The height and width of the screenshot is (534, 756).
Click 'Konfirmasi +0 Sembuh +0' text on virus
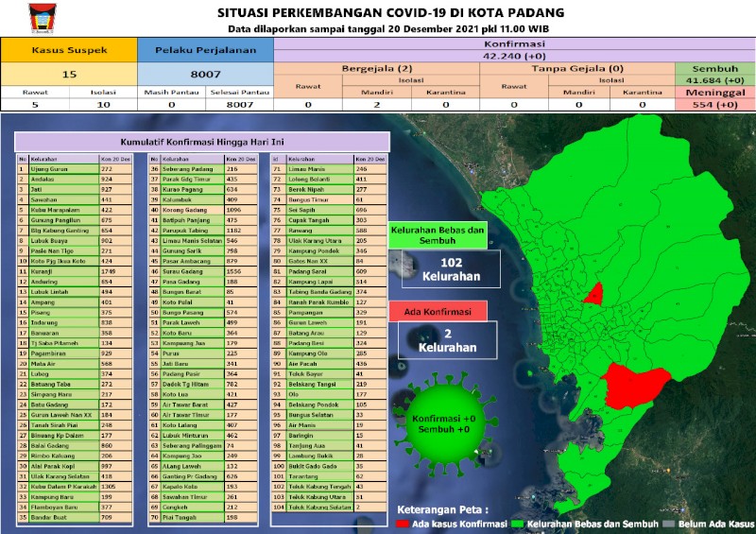[x=443, y=424]
